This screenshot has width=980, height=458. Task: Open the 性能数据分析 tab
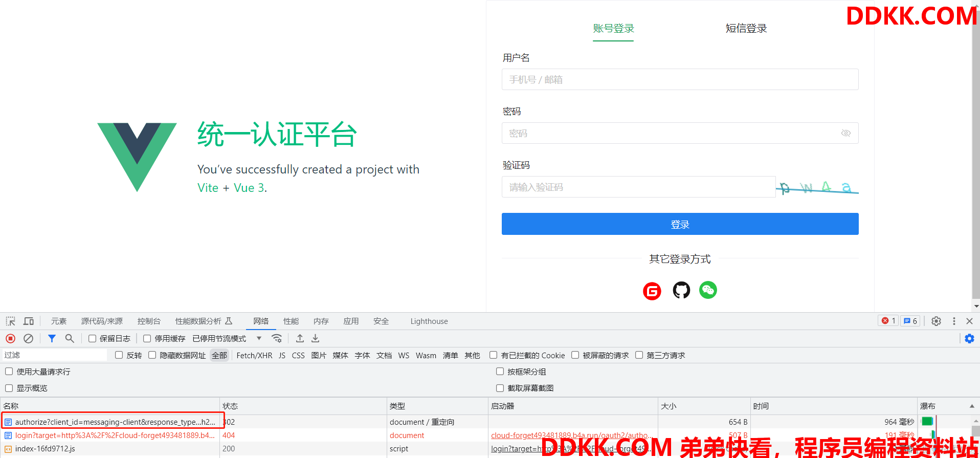pos(204,321)
